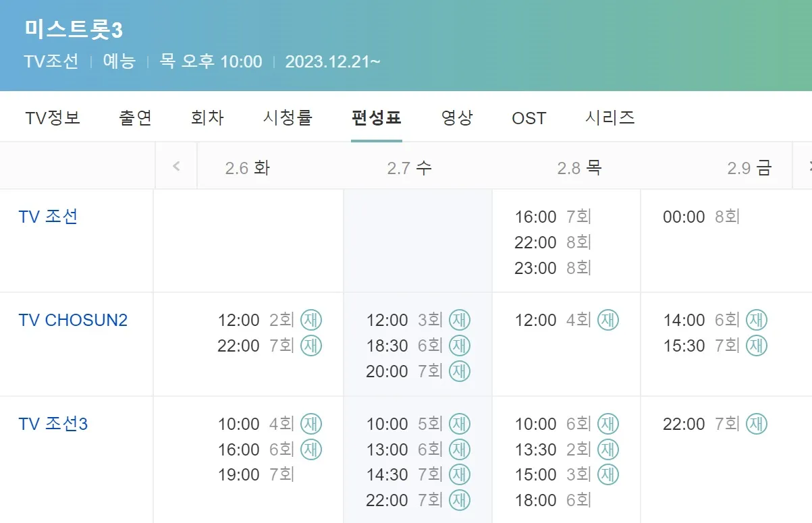Click the 22:00 8회 entry on TV 조선
Viewport: 812px width, 523px height.
(x=553, y=242)
